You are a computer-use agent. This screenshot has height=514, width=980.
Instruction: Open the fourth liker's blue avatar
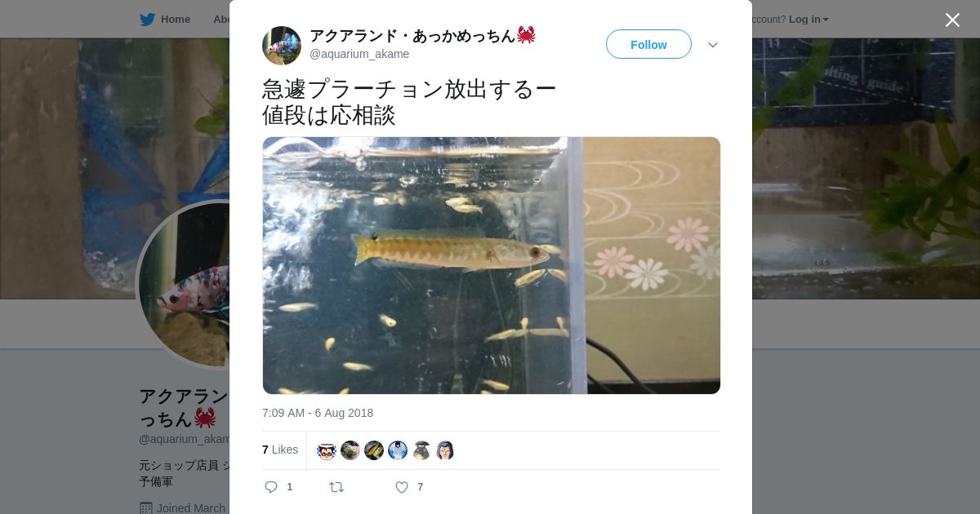[398, 450]
